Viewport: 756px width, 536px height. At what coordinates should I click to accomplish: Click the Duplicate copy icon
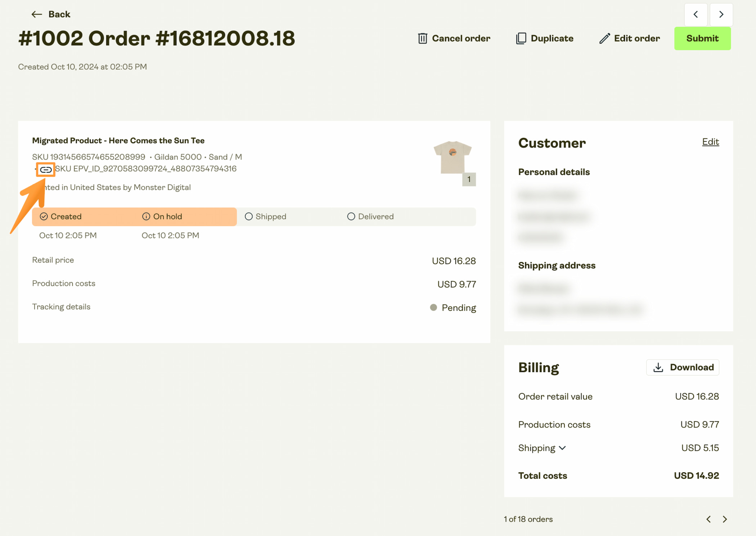click(x=521, y=38)
